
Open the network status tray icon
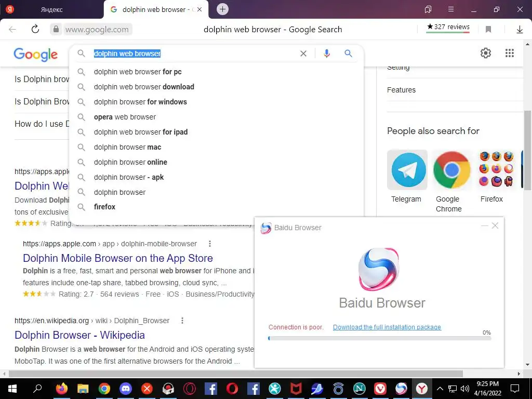coord(453,389)
